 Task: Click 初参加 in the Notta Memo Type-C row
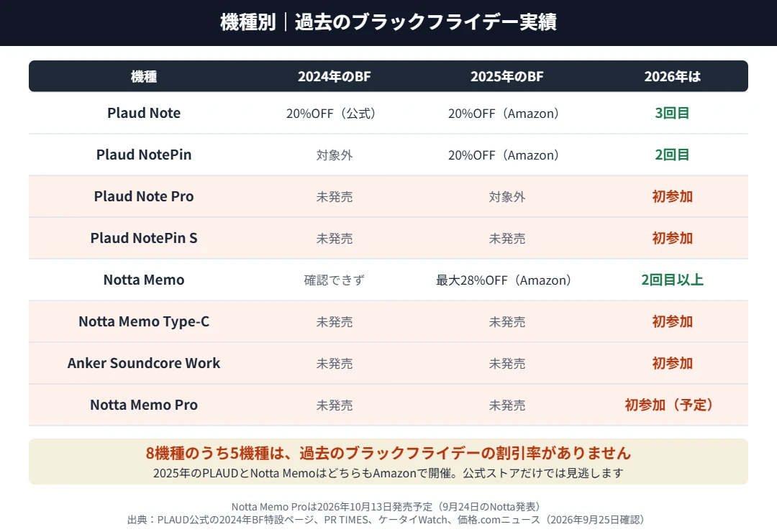click(673, 321)
